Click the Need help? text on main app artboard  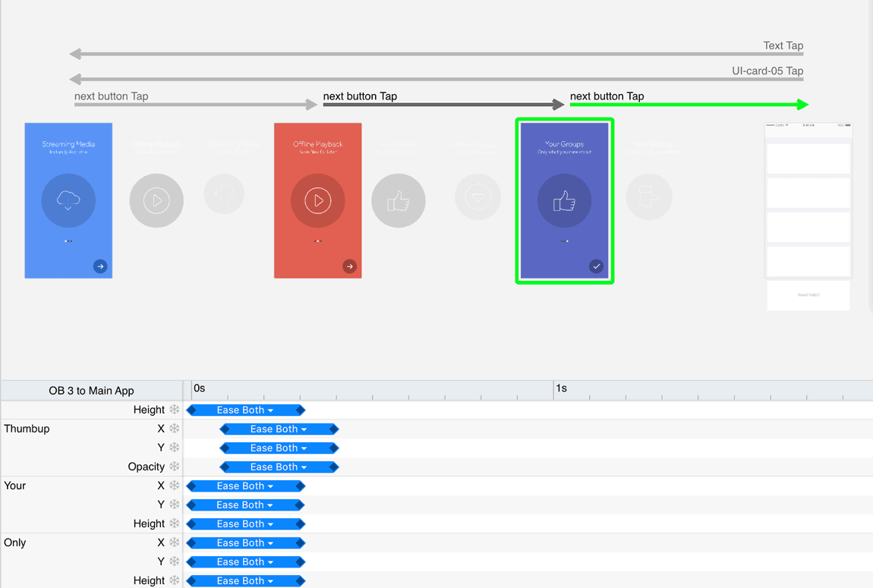coord(808,295)
